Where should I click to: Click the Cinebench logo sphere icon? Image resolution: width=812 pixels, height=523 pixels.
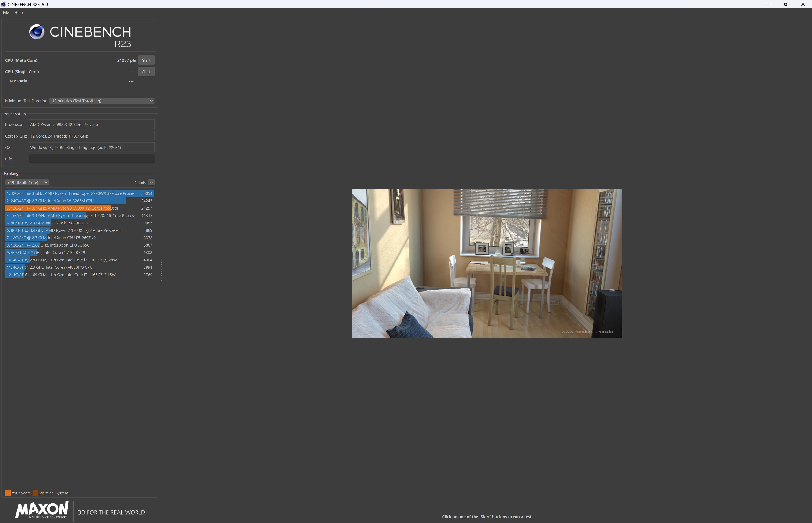point(37,32)
